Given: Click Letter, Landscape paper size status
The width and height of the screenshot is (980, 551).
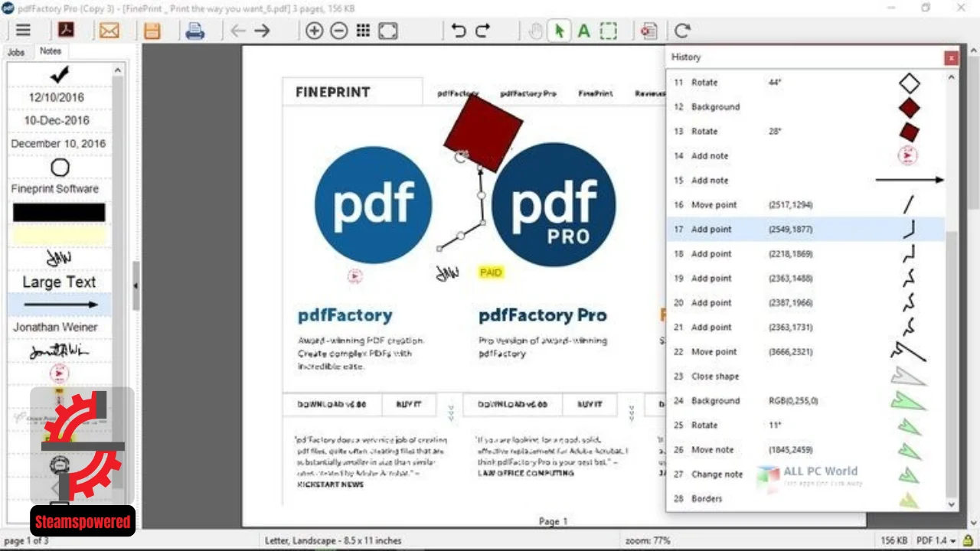Looking at the screenshot, I should pyautogui.click(x=332, y=540).
